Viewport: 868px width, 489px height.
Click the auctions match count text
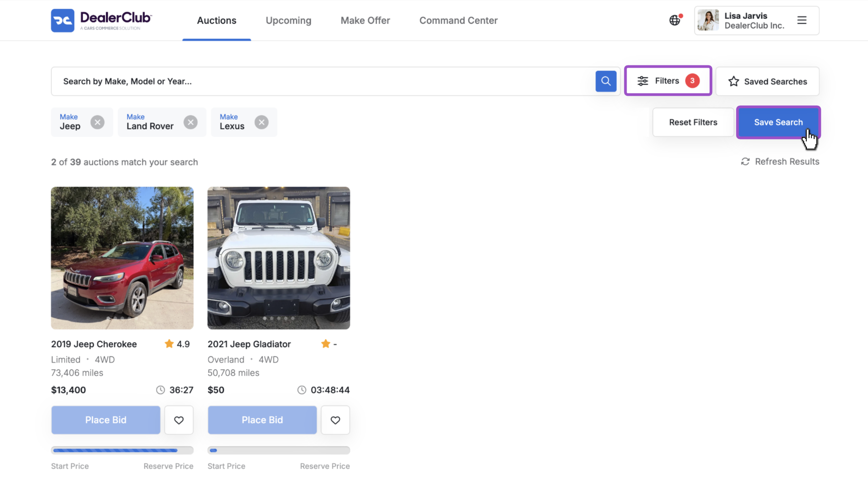[124, 162]
